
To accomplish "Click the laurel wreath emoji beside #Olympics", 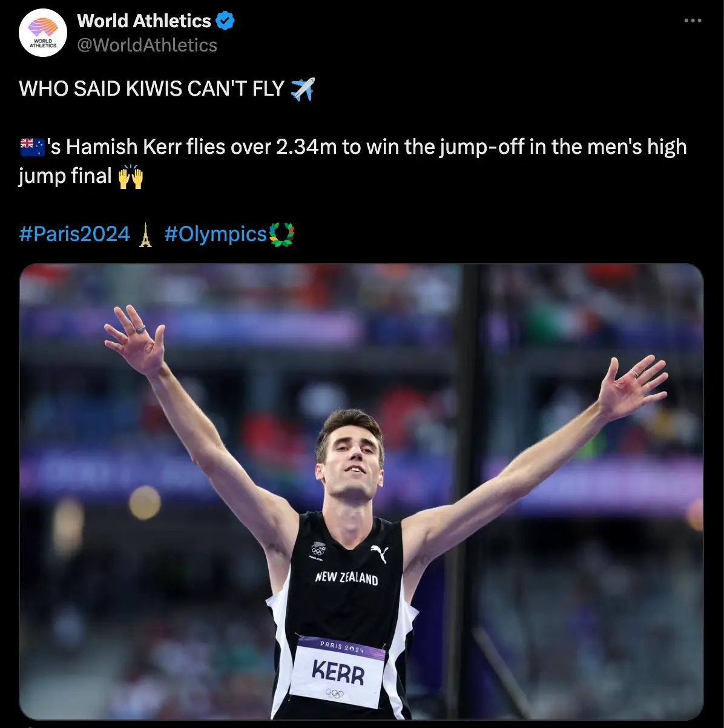I will click(281, 234).
